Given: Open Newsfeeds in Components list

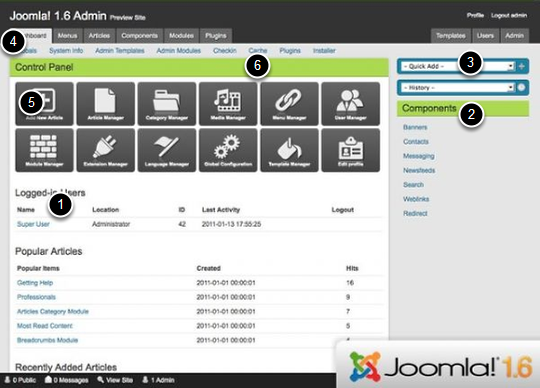Looking at the screenshot, I should [x=419, y=170].
